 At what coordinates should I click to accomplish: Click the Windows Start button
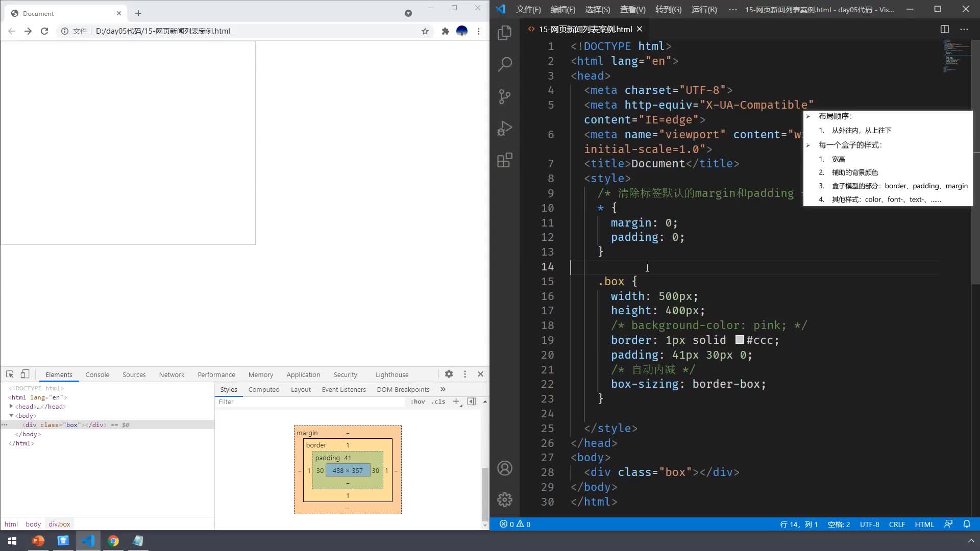click(x=12, y=541)
